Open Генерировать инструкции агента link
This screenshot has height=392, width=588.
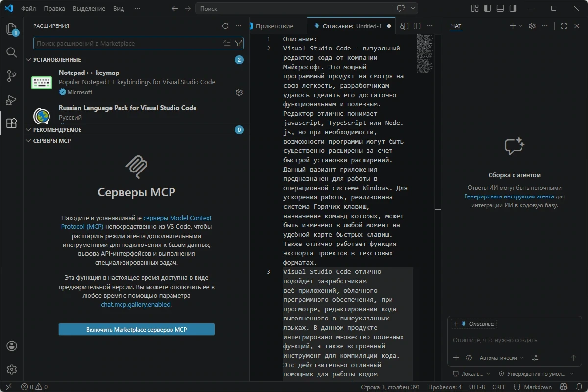click(x=510, y=196)
